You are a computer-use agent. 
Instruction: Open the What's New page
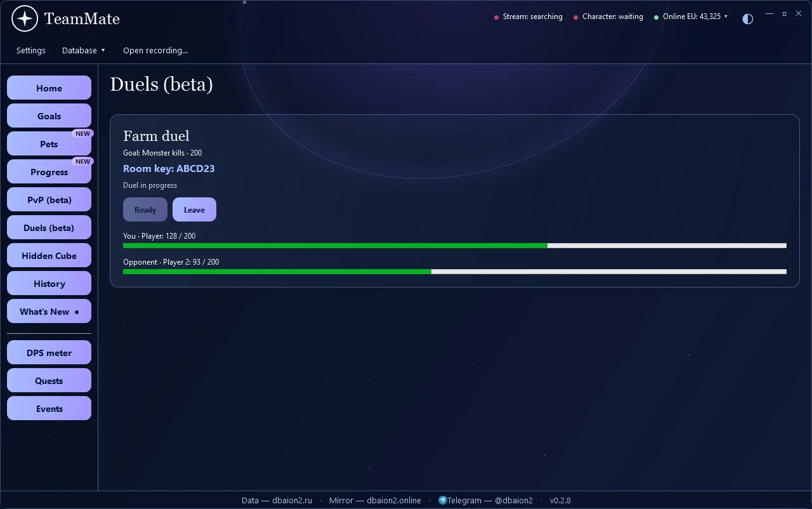click(x=49, y=312)
